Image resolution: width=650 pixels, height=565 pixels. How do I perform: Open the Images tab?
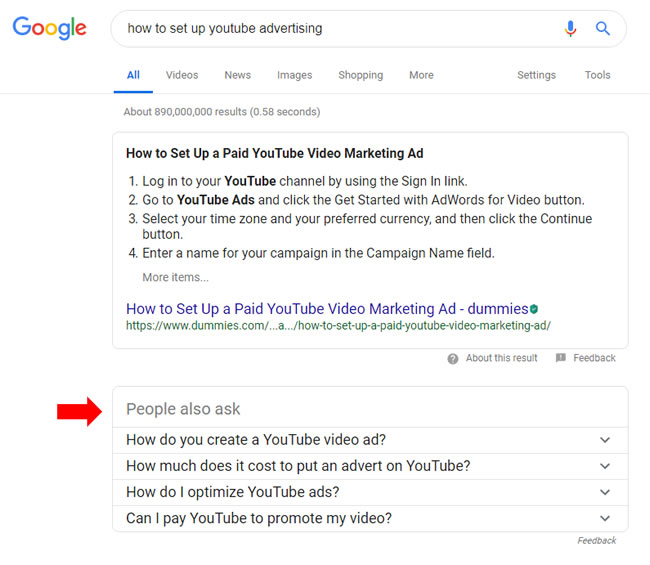pyautogui.click(x=294, y=75)
